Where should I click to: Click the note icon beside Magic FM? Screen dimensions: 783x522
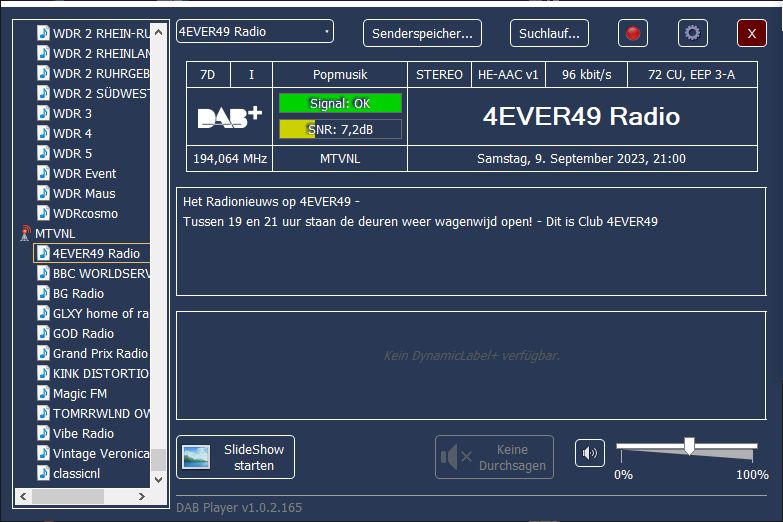click(x=43, y=393)
